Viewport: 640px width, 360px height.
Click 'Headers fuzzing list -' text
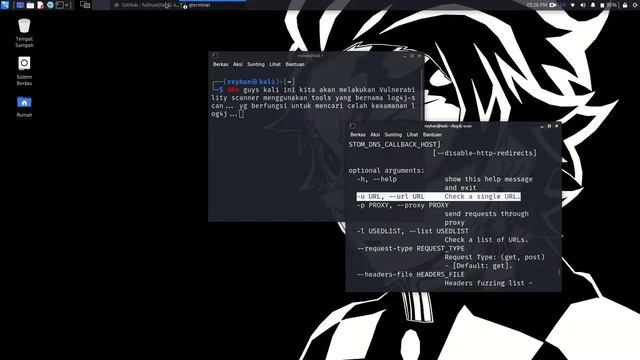(x=488, y=283)
